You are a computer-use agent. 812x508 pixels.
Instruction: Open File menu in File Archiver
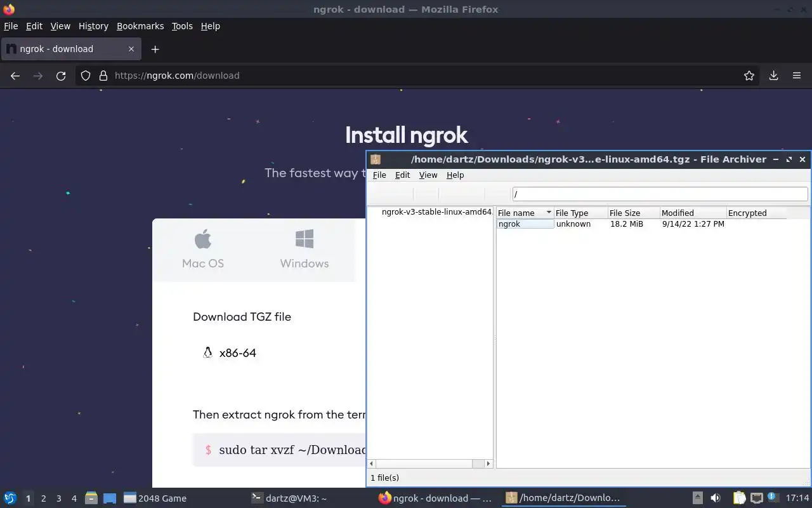[379, 175]
